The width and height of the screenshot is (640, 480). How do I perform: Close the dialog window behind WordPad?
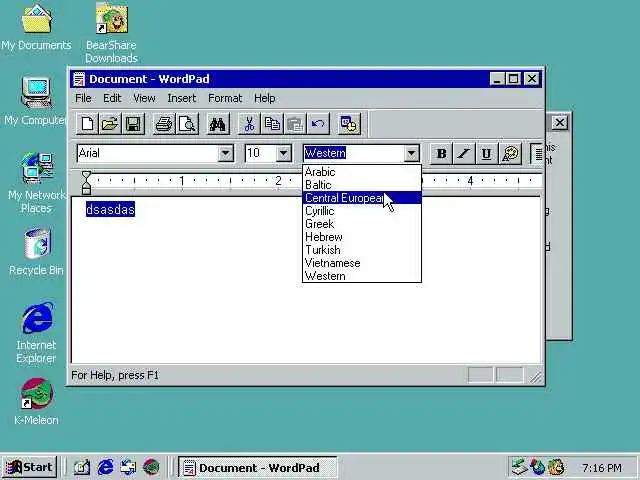click(560, 122)
